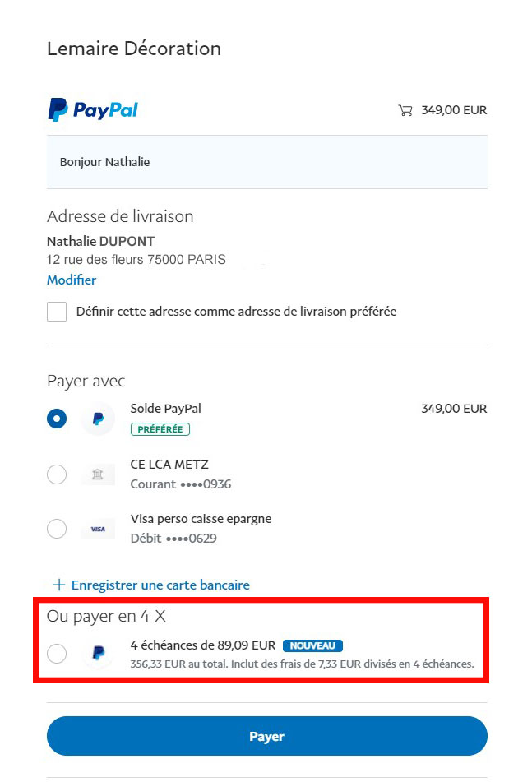This screenshot has width=532, height=782.
Task: Click the bank icon for CE LCA METZ
Action: click(98, 474)
